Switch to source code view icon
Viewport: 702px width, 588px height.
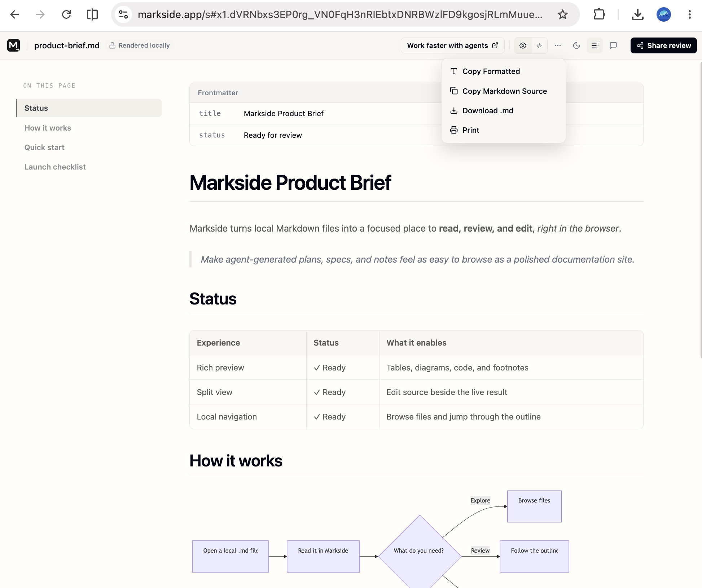pyautogui.click(x=539, y=45)
